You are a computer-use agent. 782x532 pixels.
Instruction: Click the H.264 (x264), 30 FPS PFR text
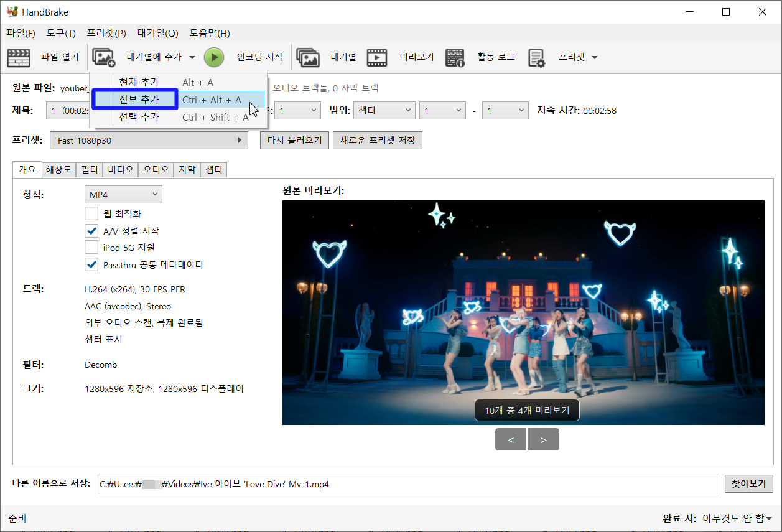click(x=135, y=289)
